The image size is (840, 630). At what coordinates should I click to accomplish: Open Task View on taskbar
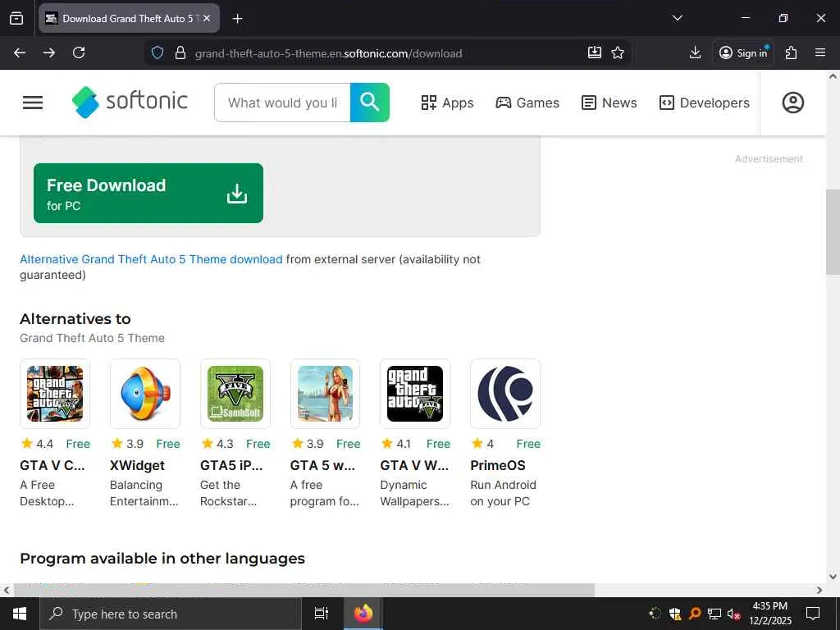321,614
